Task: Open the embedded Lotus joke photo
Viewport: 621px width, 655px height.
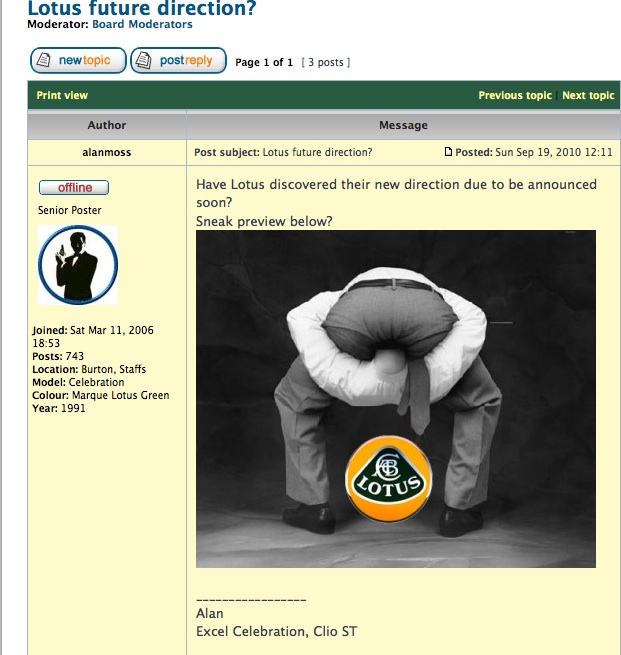Action: click(396, 399)
